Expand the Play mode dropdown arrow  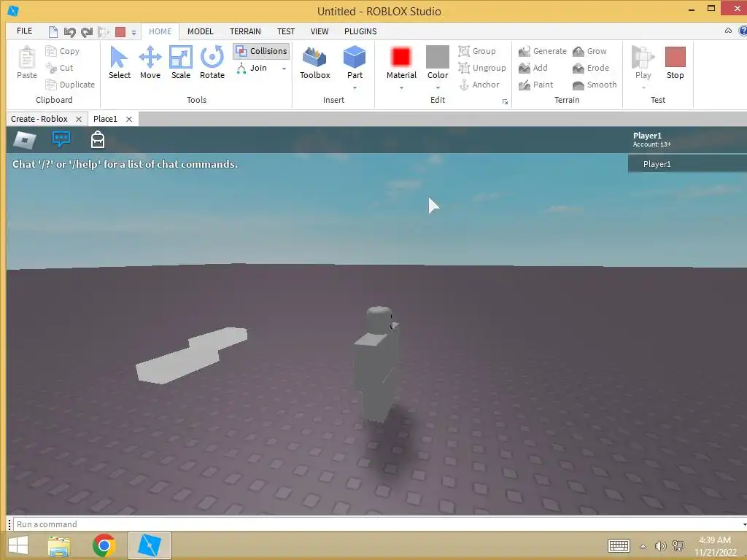[643, 88]
